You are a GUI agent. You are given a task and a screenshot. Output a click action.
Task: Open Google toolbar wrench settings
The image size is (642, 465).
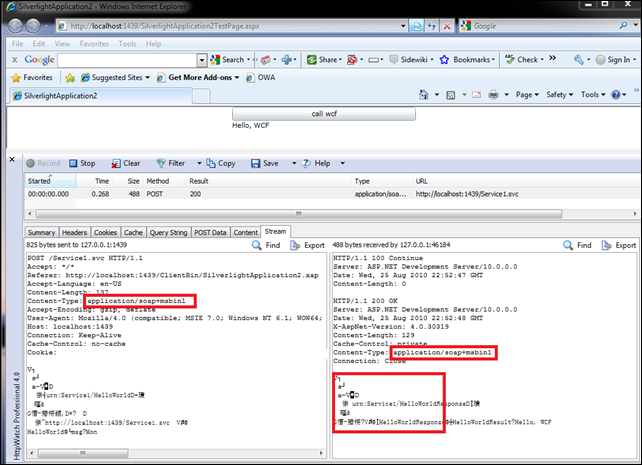click(579, 60)
